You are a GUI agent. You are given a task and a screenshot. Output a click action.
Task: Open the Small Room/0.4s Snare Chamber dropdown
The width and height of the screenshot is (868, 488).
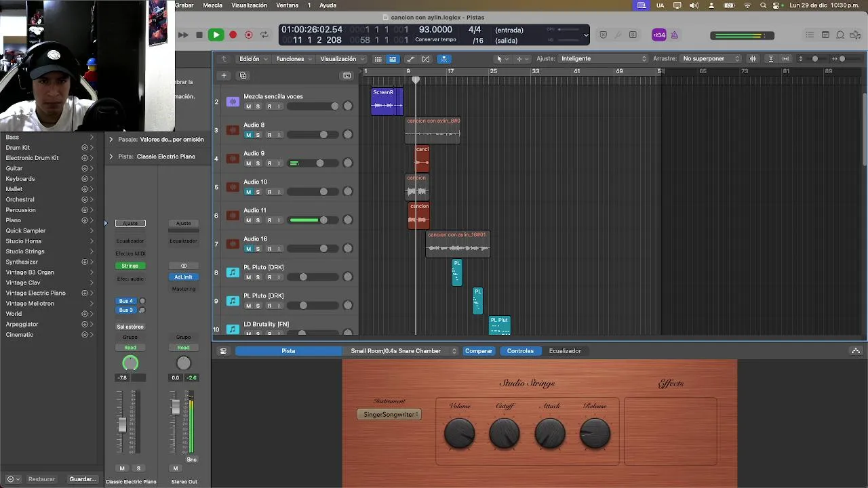[404, 351]
